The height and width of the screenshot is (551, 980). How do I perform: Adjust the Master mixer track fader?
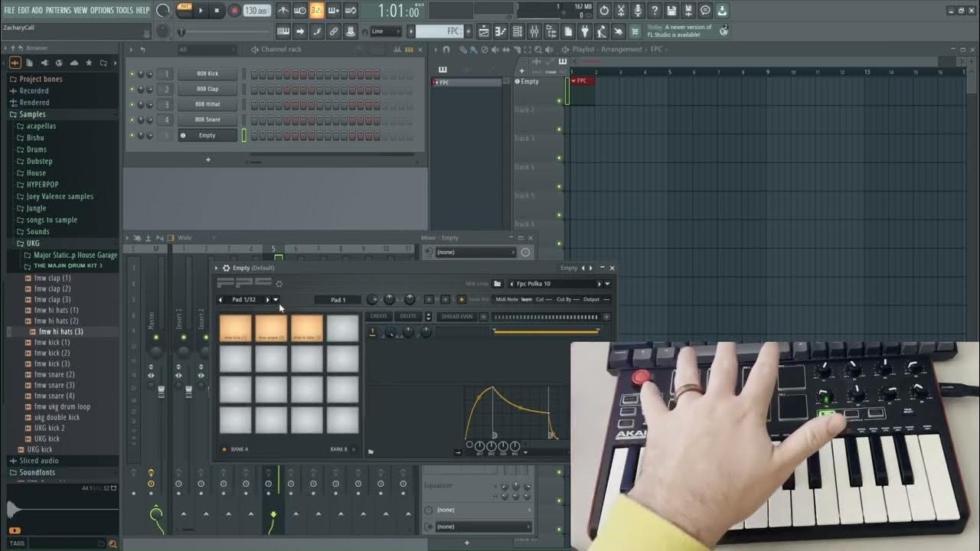tap(162, 392)
